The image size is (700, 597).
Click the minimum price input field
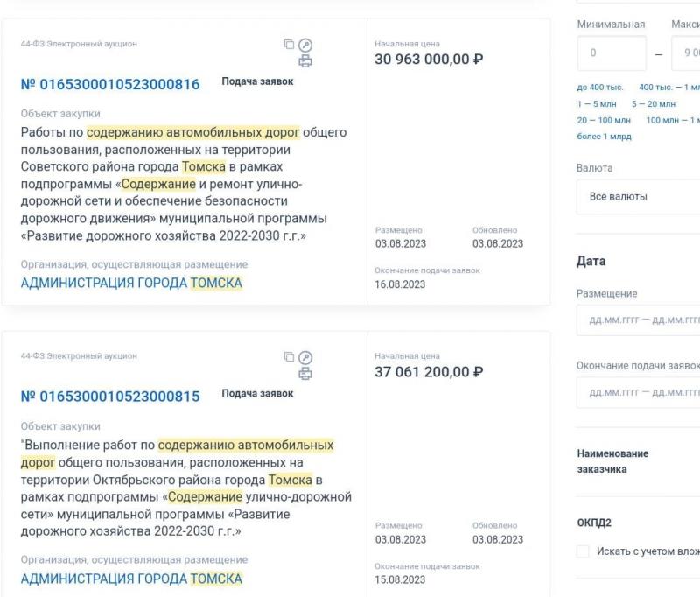click(612, 53)
